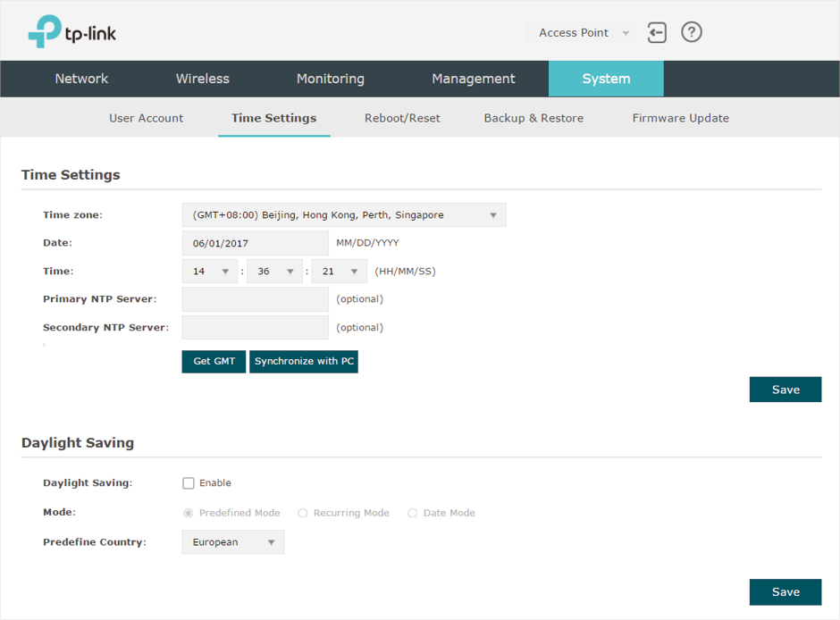The width and height of the screenshot is (840, 620).
Task: Click the logout icon in header
Action: (x=657, y=33)
